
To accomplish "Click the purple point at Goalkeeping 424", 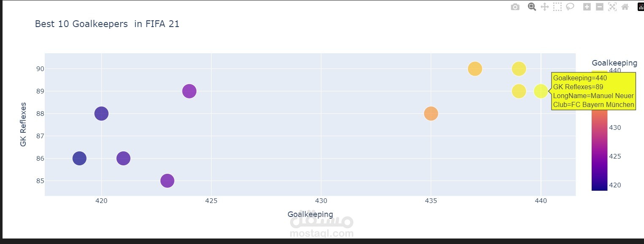I will tap(189, 91).
